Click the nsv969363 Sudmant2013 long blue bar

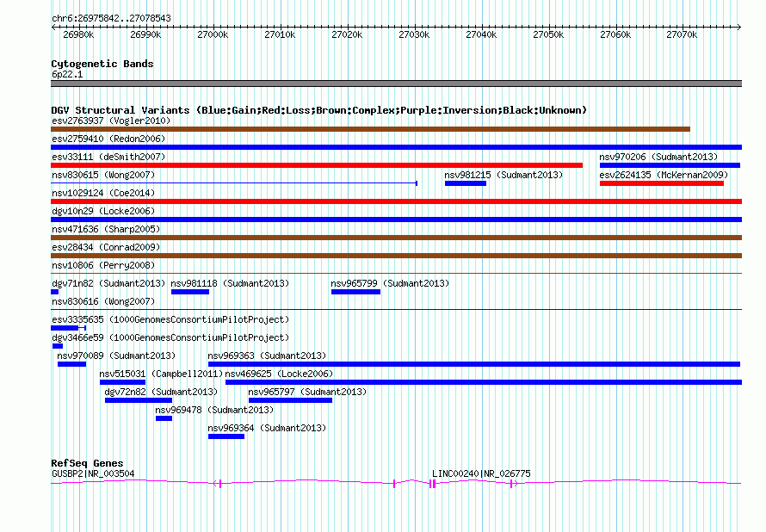(474, 364)
